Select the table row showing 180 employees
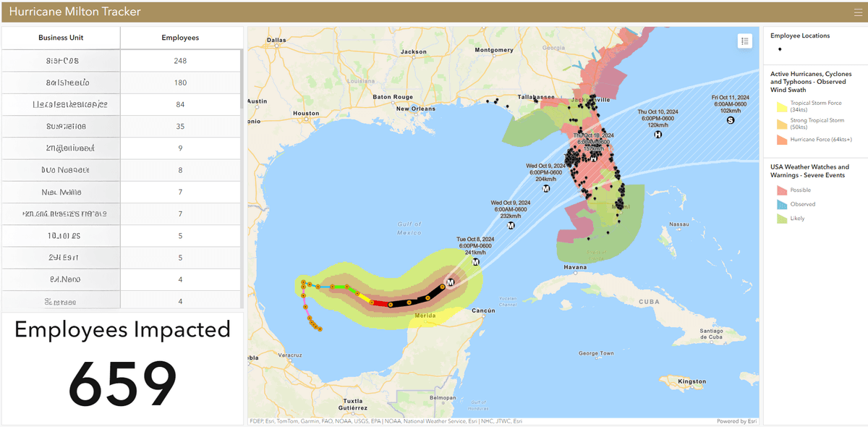868x427 pixels. [122, 83]
